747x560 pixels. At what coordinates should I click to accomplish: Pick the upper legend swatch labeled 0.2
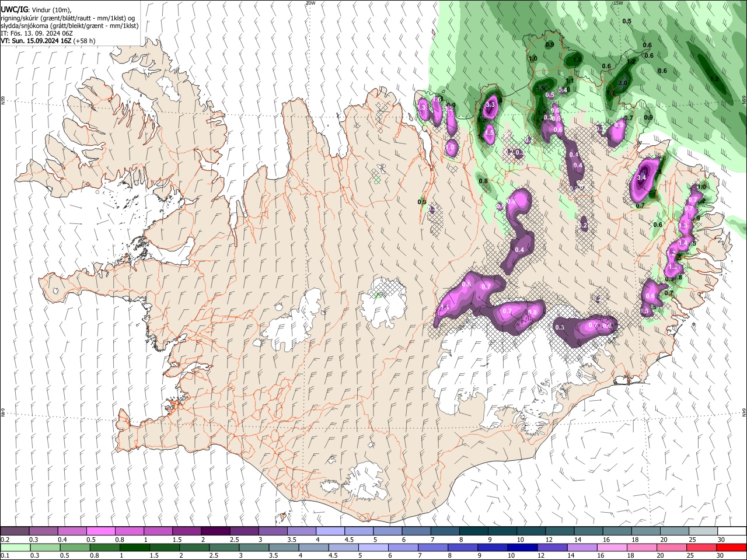coord(15,531)
